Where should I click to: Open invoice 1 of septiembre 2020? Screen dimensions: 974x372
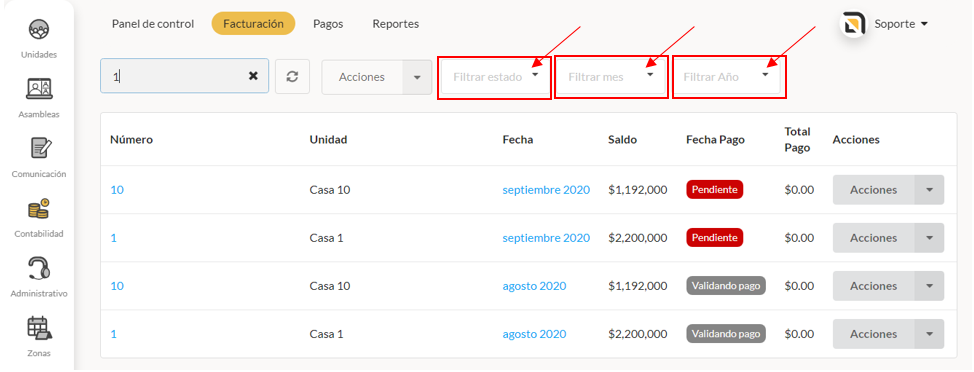[114, 238]
